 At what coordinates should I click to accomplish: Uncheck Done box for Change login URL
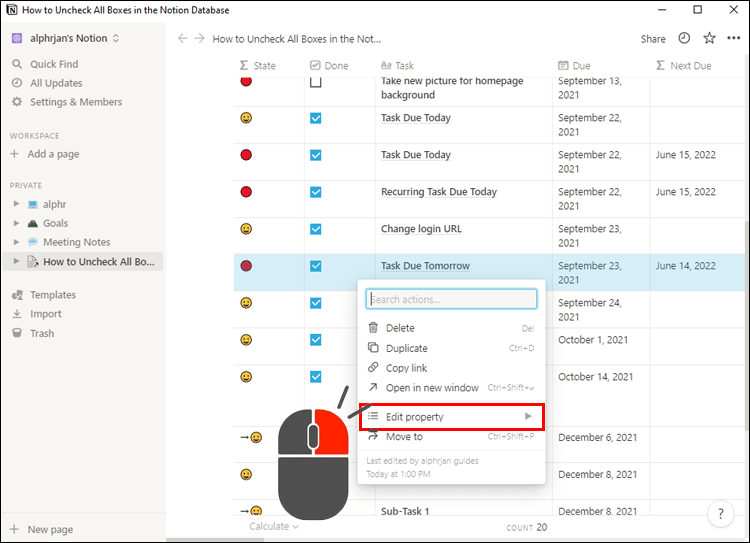tap(316, 229)
